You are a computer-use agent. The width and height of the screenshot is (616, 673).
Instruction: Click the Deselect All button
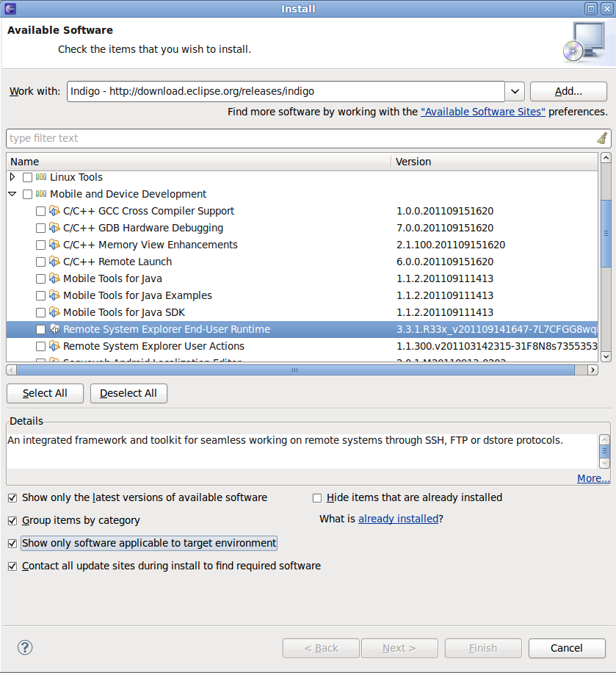128,393
